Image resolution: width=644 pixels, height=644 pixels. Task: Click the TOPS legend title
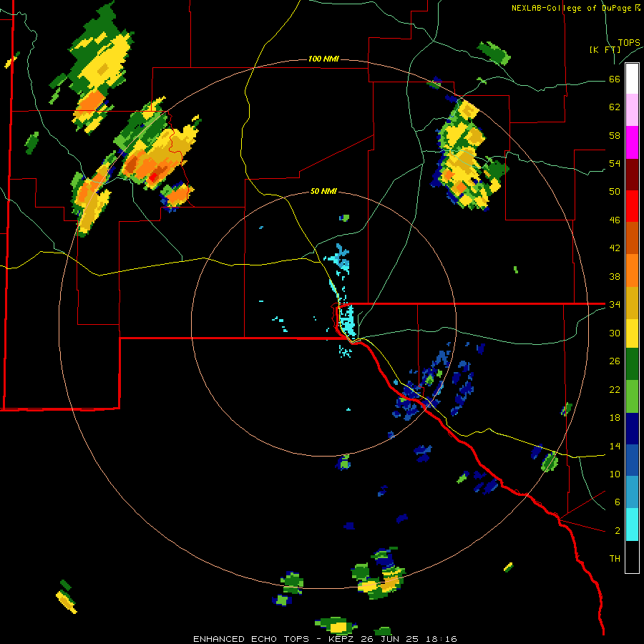[x=629, y=43]
